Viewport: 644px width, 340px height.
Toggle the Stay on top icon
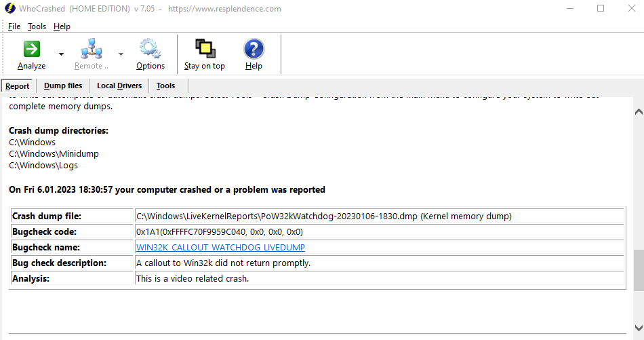click(205, 49)
